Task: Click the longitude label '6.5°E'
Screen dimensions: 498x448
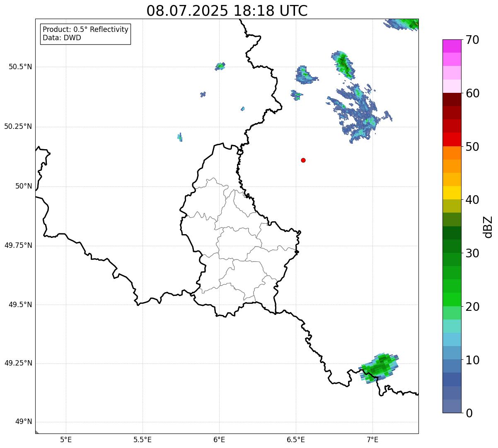Action: [x=296, y=440]
